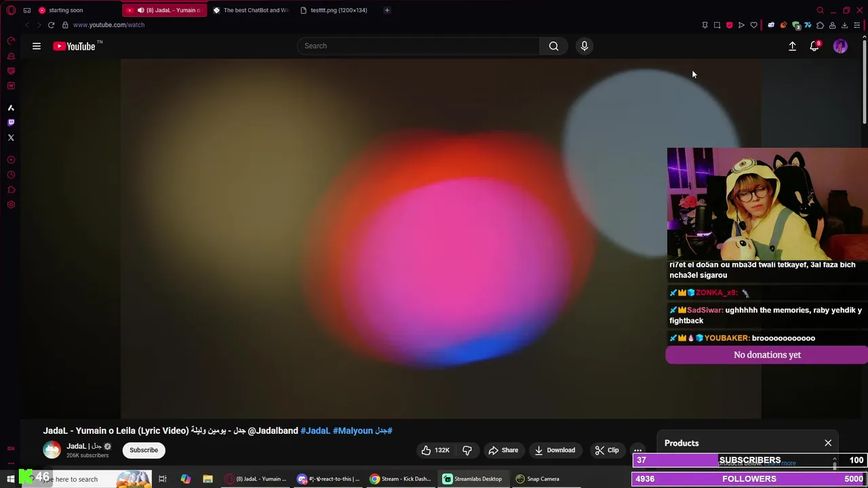868x488 pixels.
Task: Share the video
Action: coord(503,450)
